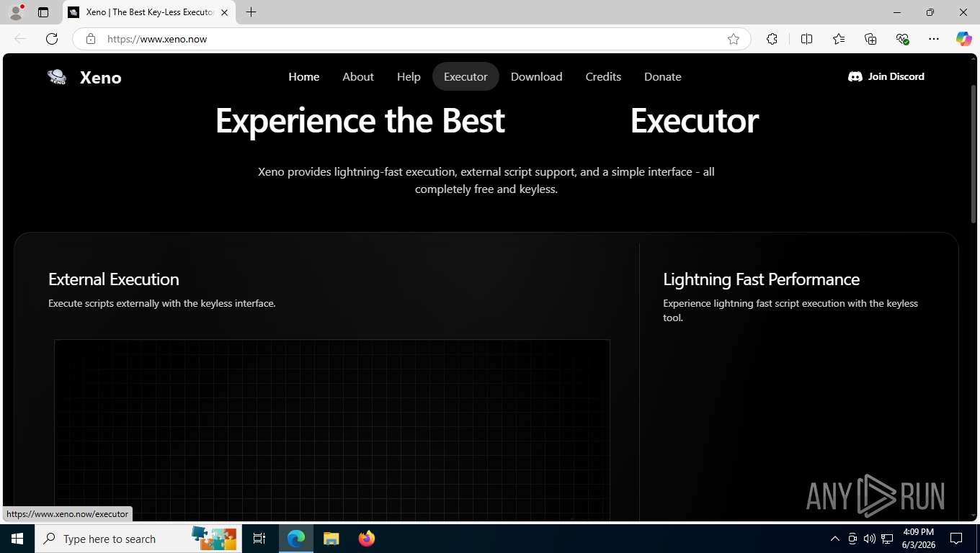The height and width of the screenshot is (553, 980).
Task: Open the Credits navigation item
Action: [x=603, y=76]
